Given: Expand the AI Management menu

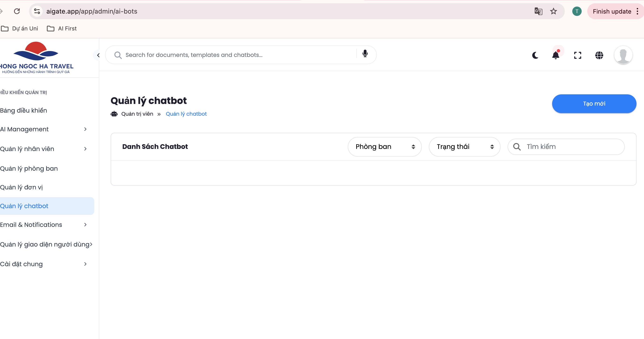Looking at the screenshot, I should pos(44,129).
